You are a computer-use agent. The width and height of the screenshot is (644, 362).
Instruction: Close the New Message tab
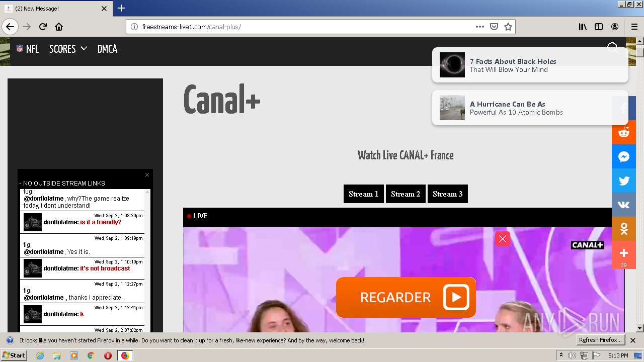point(104,9)
